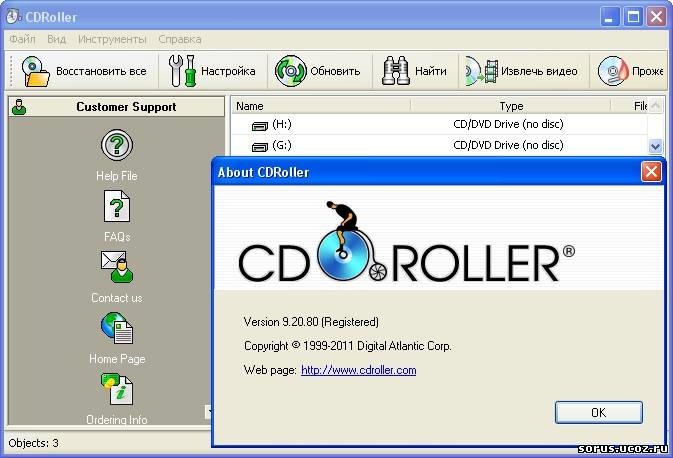Open the Инструменты menu
The width and height of the screenshot is (673, 458).
click(112, 39)
